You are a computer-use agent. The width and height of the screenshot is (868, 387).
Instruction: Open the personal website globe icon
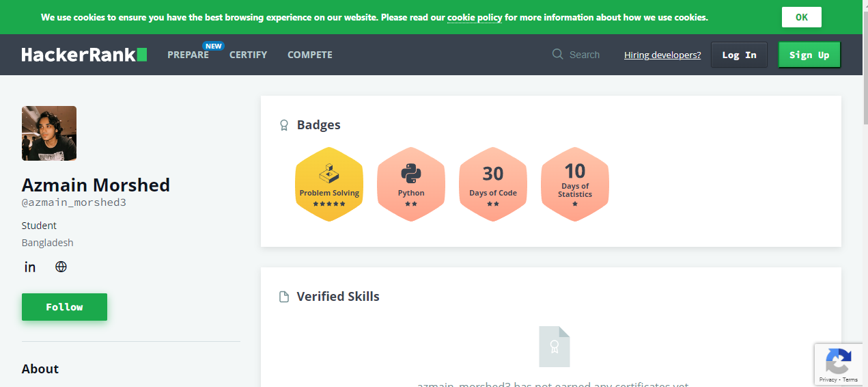tap(61, 267)
